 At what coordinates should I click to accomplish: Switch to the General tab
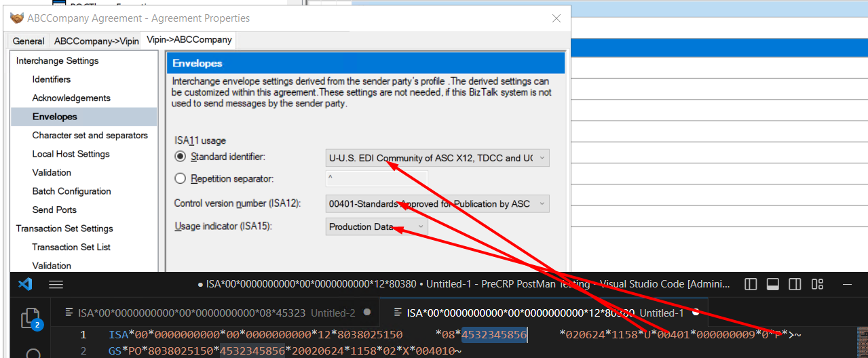(29, 41)
